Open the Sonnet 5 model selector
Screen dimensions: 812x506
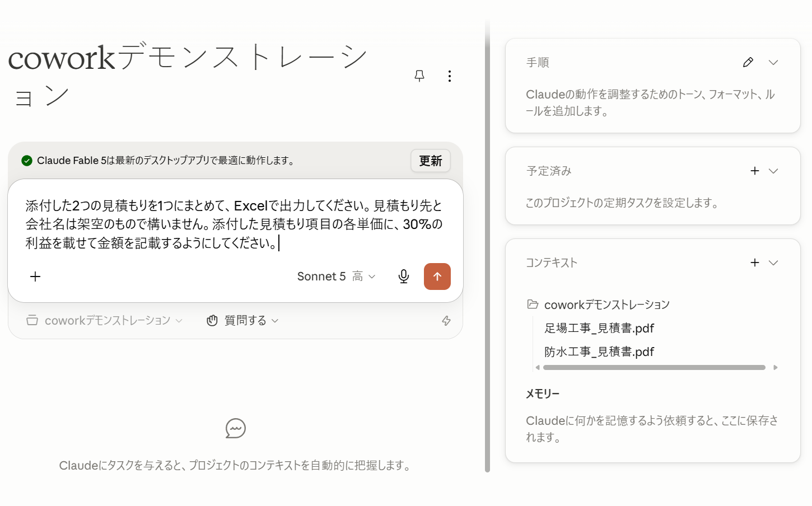click(336, 277)
